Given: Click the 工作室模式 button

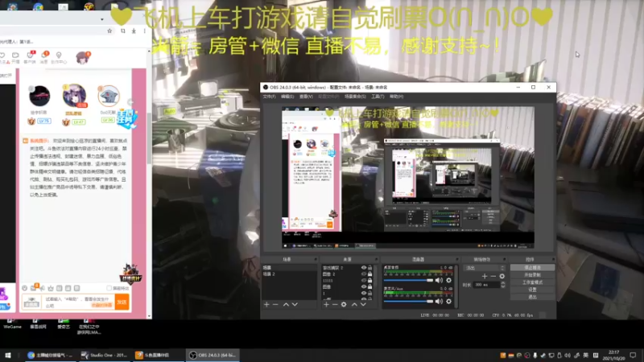Looking at the screenshot, I should tap(532, 282).
